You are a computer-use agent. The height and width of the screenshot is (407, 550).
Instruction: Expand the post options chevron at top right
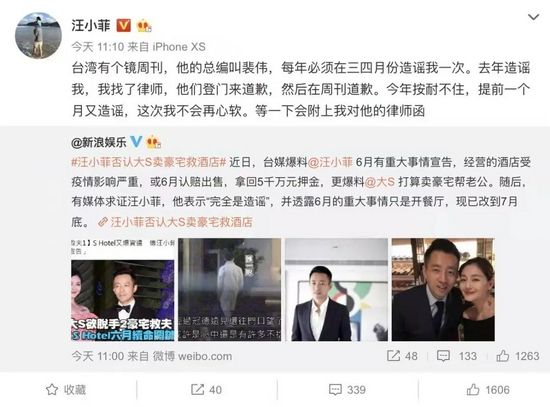(x=534, y=17)
